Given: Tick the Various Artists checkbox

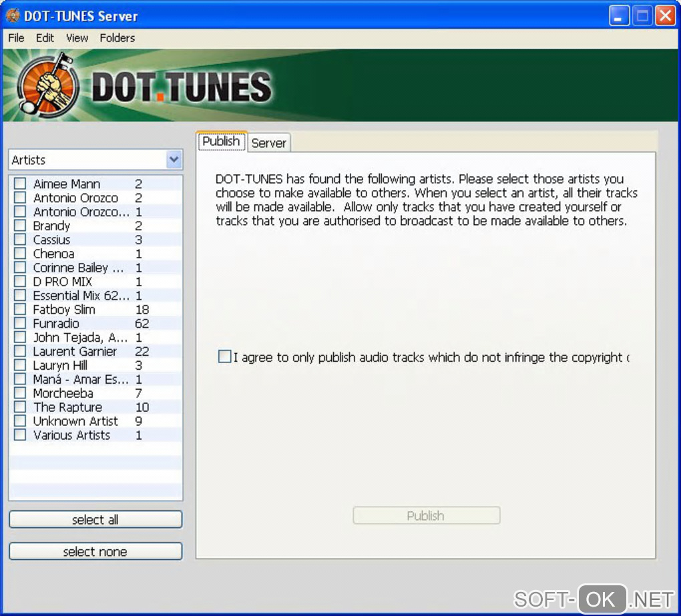Looking at the screenshot, I should pos(20,434).
